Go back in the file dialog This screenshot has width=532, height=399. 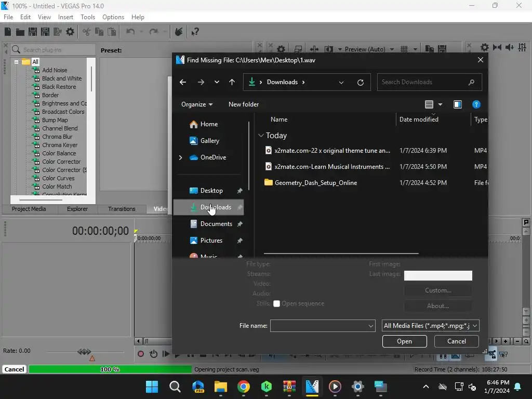pyautogui.click(x=182, y=82)
